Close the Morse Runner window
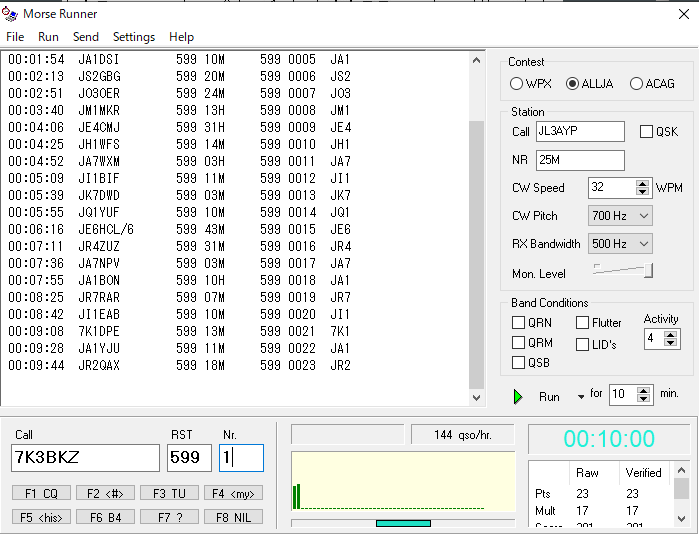The width and height of the screenshot is (699, 534). [683, 14]
